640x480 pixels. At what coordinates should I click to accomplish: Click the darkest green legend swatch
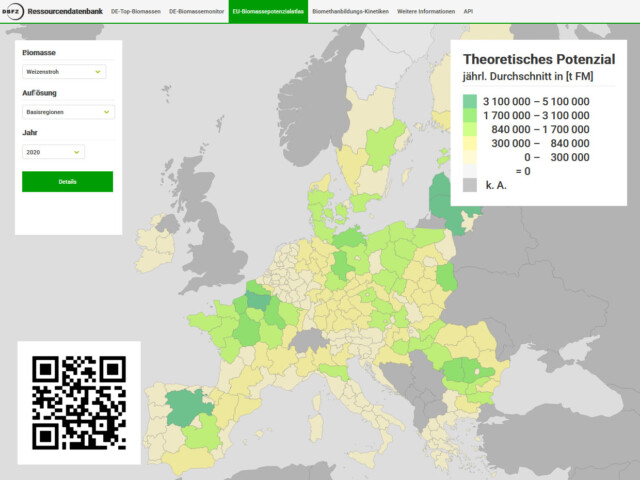(x=470, y=101)
